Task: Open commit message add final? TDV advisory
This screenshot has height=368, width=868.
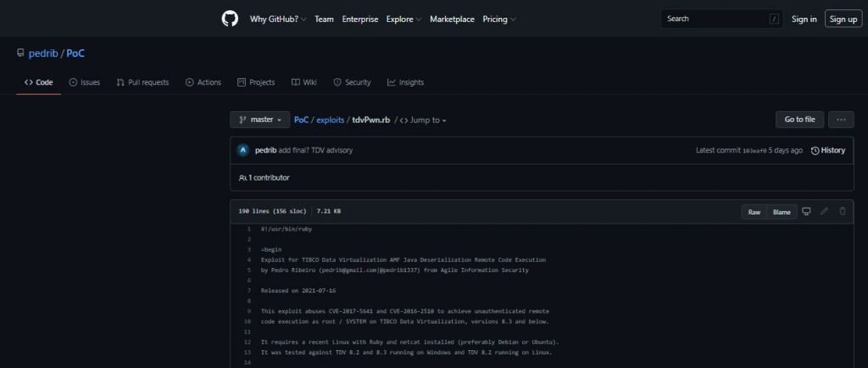Action: click(315, 151)
